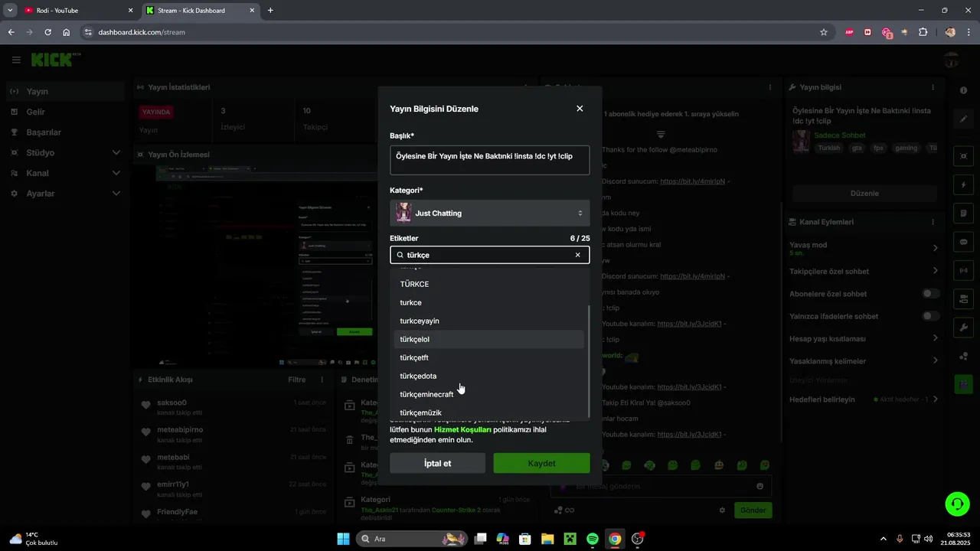This screenshot has height=551, width=980.
Task: Click the info icon in right toolbar
Action: 963,90
